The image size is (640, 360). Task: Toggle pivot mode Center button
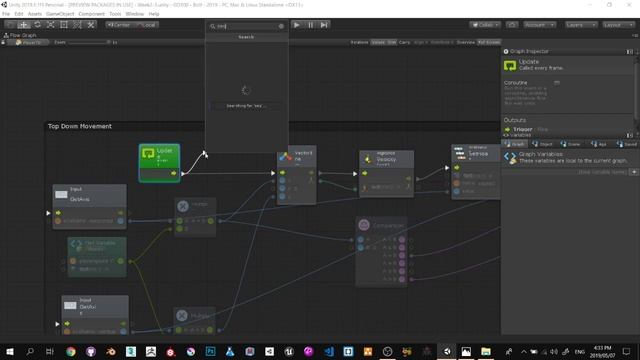[x=118, y=25]
